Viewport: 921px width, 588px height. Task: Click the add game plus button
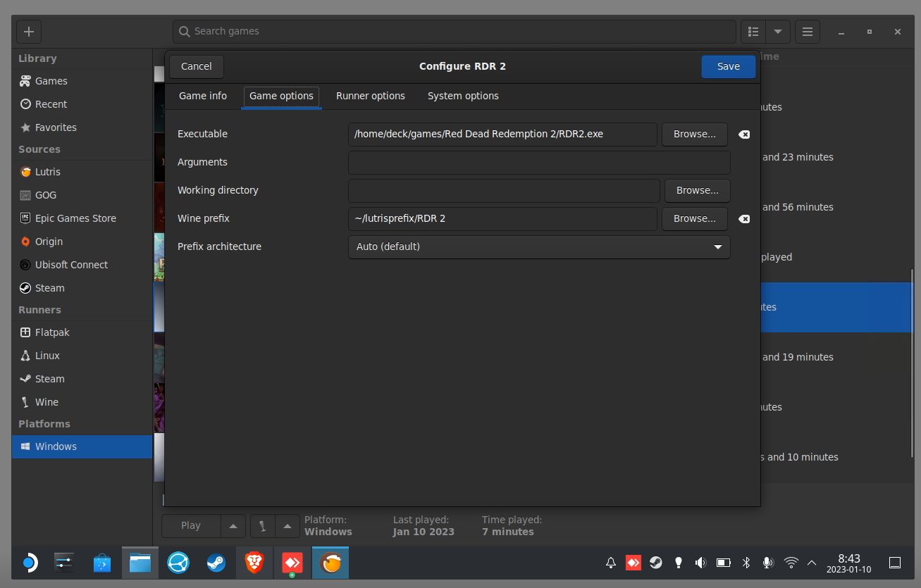[29, 32]
